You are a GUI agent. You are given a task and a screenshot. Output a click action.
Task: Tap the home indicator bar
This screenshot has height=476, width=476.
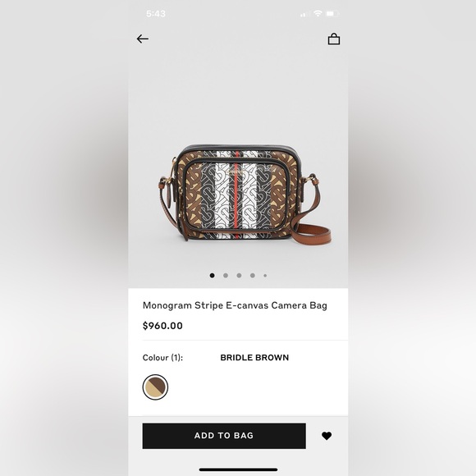(x=238, y=469)
